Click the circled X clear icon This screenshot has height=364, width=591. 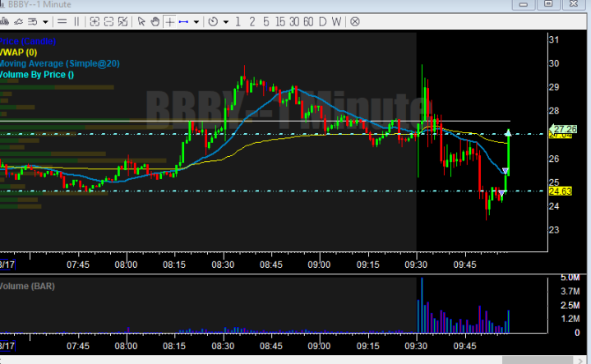(x=354, y=22)
